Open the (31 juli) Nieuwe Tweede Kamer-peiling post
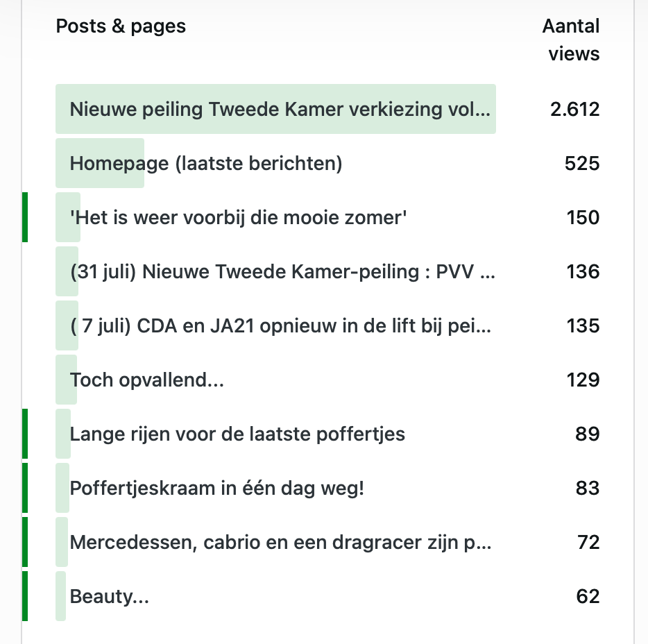 [x=282, y=272]
